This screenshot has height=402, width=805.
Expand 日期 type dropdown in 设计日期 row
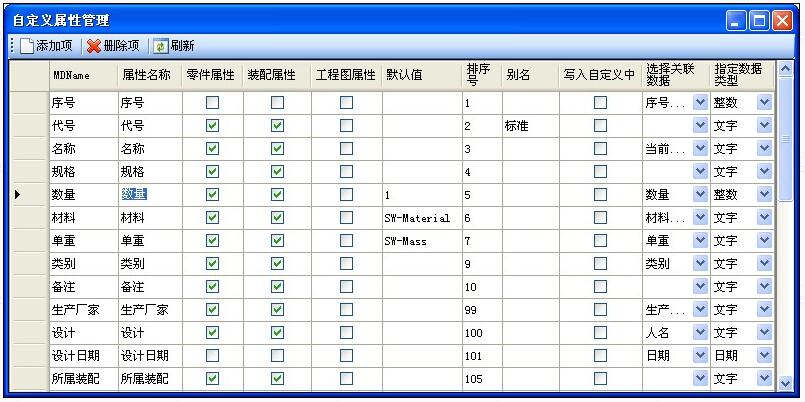point(764,355)
